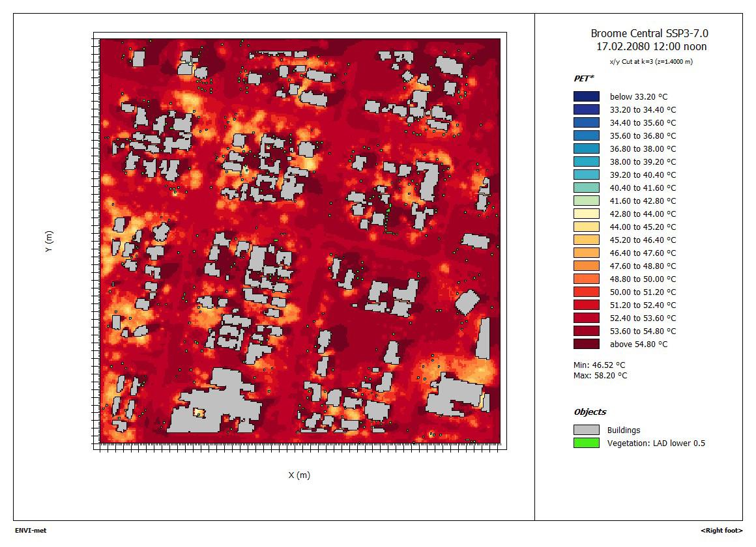Viewport: 756px width, 547px height.
Task: Click the '47.60 to 48.80 °C' legend label
Action: [643, 266]
